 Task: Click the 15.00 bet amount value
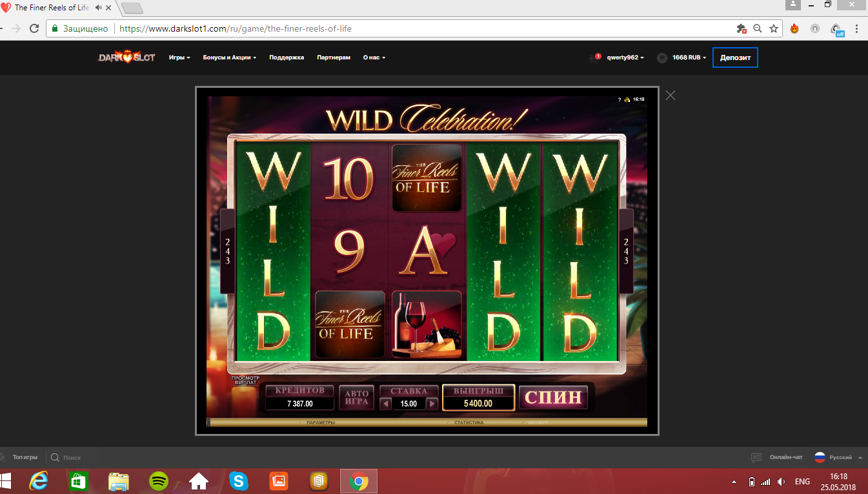[x=409, y=404]
